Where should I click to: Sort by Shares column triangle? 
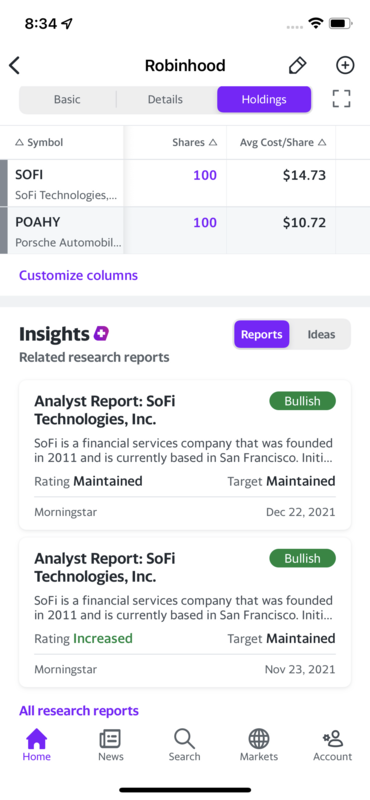pyautogui.click(x=213, y=143)
